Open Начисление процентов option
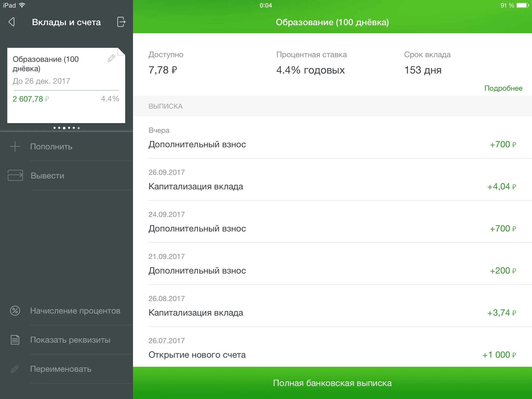The height and width of the screenshot is (399, 532). [x=75, y=311]
